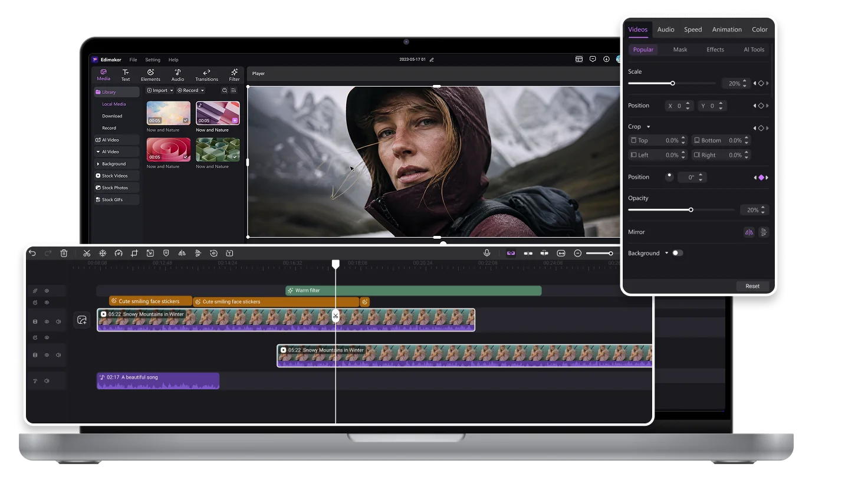The height and width of the screenshot is (493, 868).
Task: Open the Setting menu
Action: 153,60
